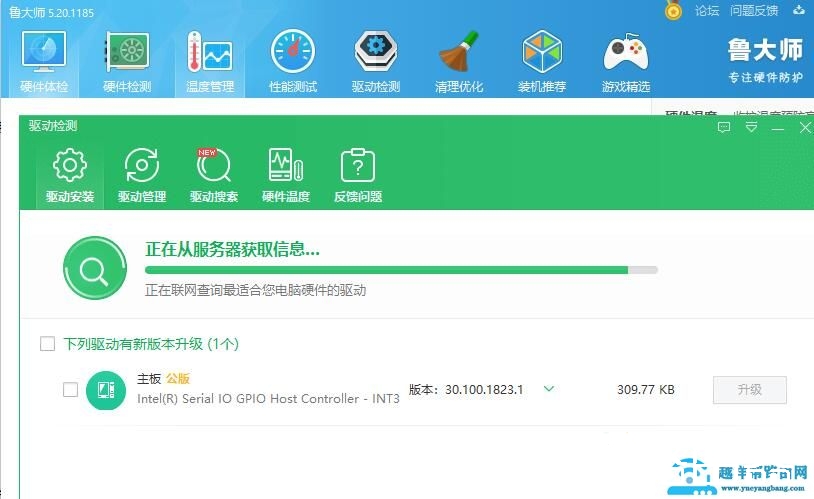Image resolution: width=814 pixels, height=499 pixels.
Task: Open 论坛 forum link
Action: [x=707, y=10]
